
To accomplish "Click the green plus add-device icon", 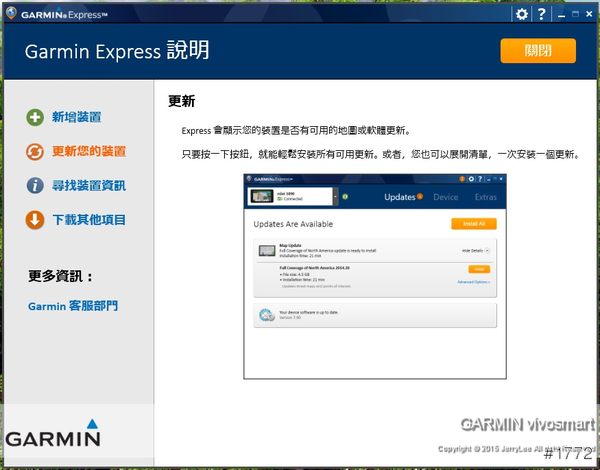I will point(35,117).
